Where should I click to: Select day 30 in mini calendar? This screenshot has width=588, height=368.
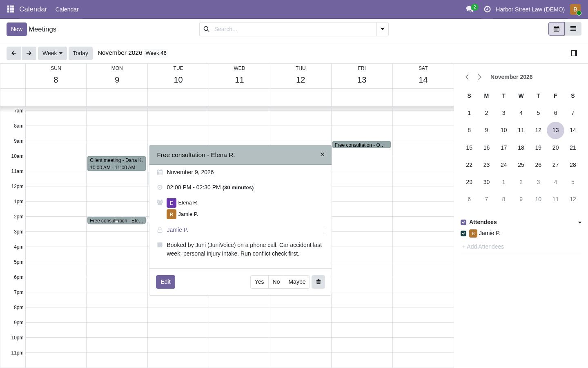coord(486,182)
